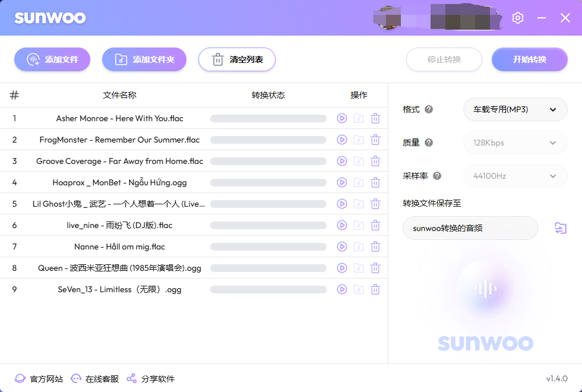The width and height of the screenshot is (582, 392).
Task: Open folder picker icon beside the save path
Action: coord(560,227)
